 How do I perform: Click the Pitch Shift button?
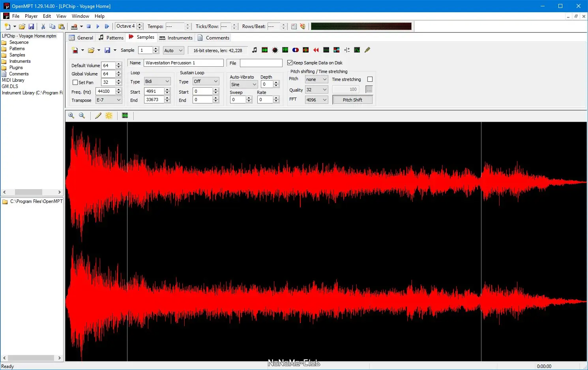click(x=352, y=100)
